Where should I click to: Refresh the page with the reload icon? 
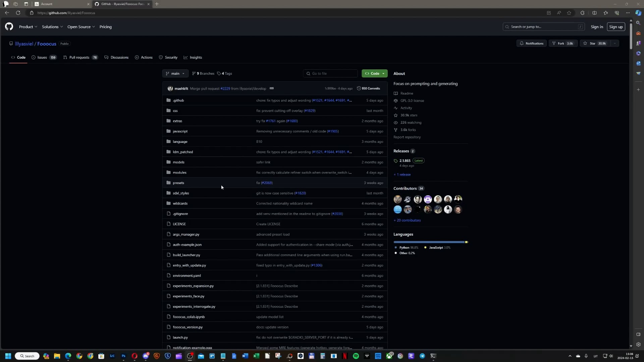(18, 13)
